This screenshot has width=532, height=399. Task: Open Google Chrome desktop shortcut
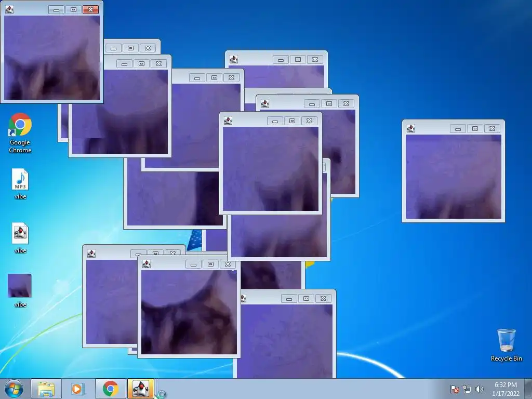[20, 132]
